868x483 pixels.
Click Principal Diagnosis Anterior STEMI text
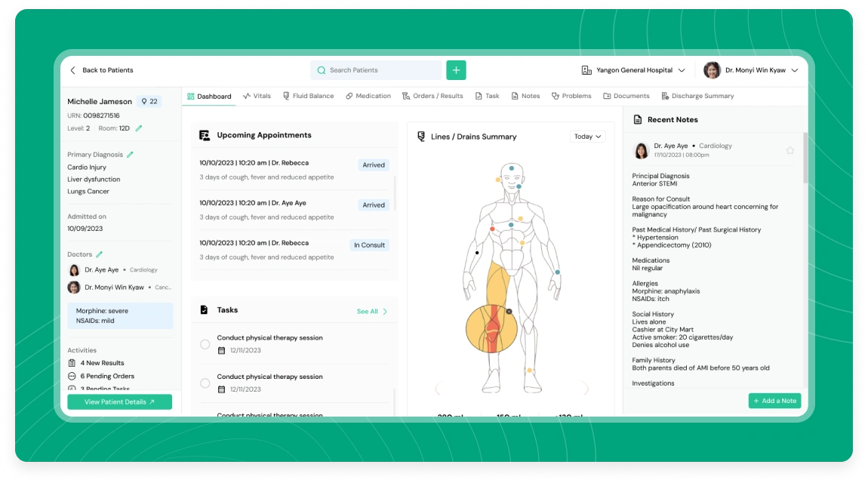[x=661, y=180]
